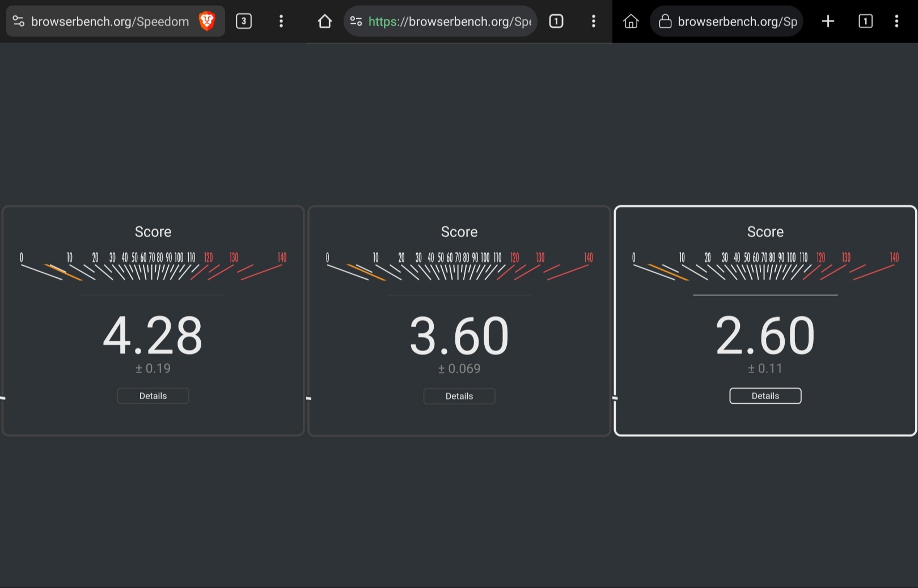918x588 pixels.
Task: Open the overflow menu next to the https browser's tab counter
Action: click(x=594, y=22)
